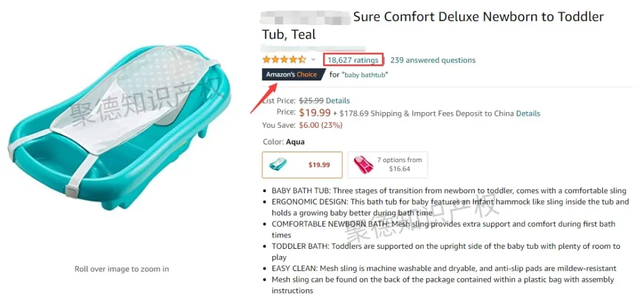The image size is (644, 296).
Task: Open Details for Shipping & Import Fees
Action: [528, 113]
